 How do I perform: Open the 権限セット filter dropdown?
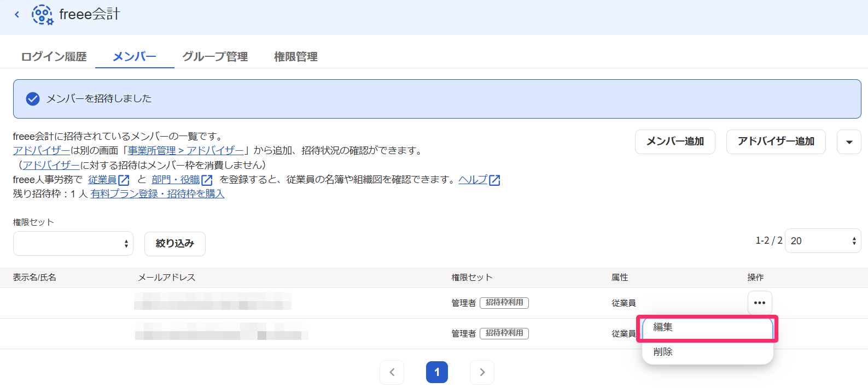[x=73, y=243]
